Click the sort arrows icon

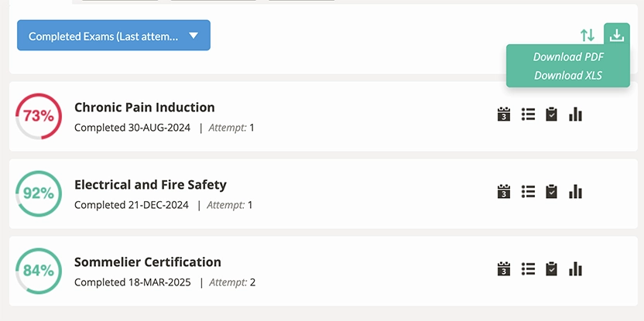587,36
